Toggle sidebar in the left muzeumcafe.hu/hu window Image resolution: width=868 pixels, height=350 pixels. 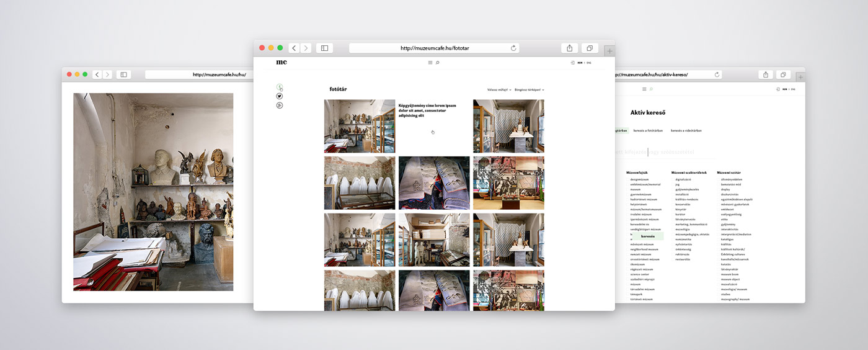pyautogui.click(x=124, y=74)
